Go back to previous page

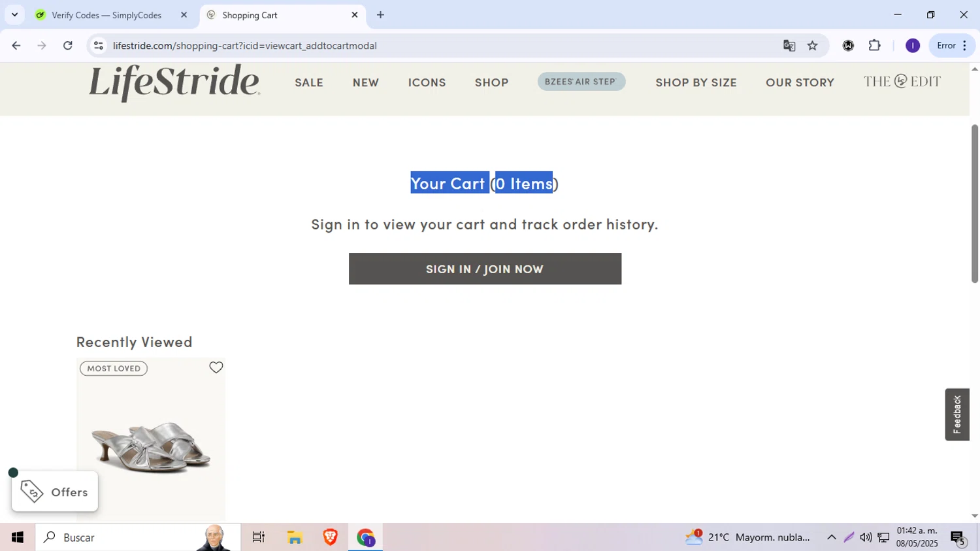pos(16,46)
